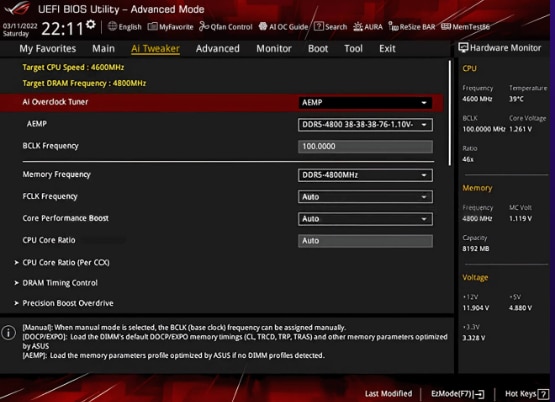This screenshot has height=402, width=555.
Task: Click the 3.328 V +3.3V reading
Action: click(474, 338)
